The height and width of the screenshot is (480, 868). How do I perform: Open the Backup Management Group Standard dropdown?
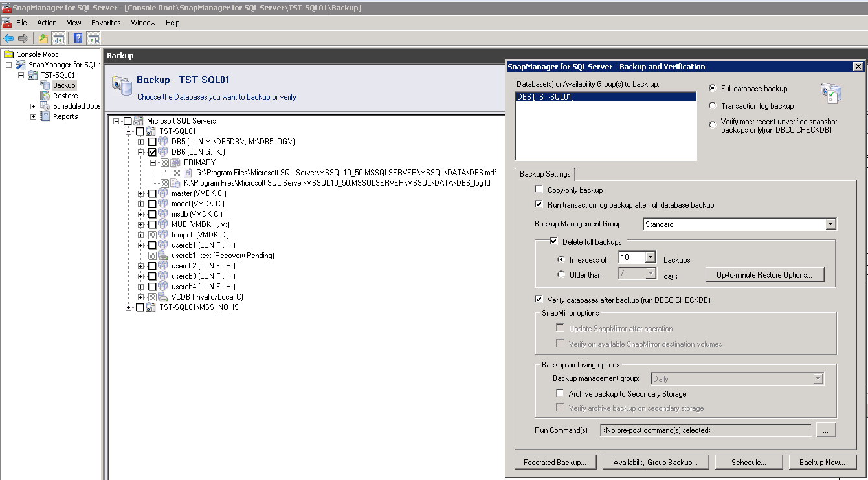pos(831,224)
